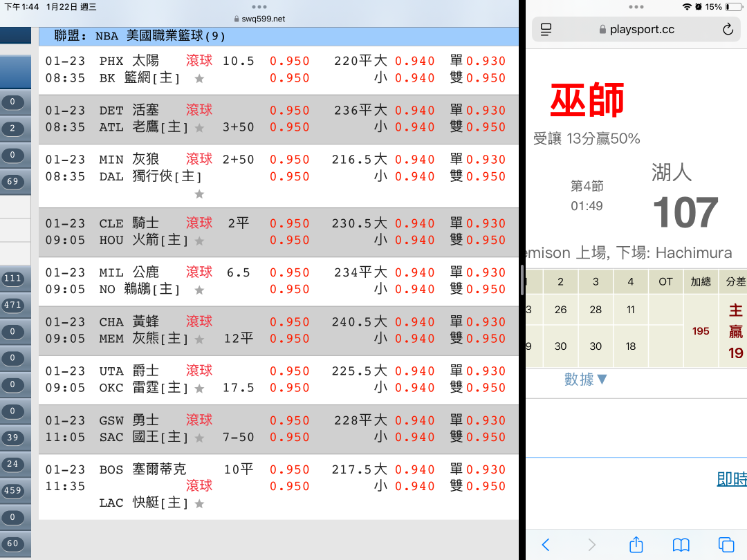Viewport: 747px width, 560px height.
Task: Tap the 聯盟 NBA 美國職業籃球 header
Action: coord(279,36)
